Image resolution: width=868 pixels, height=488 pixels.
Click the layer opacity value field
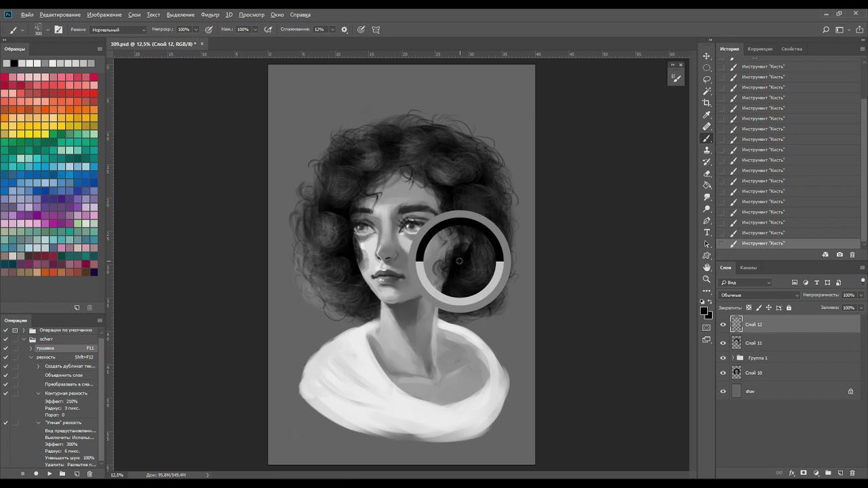click(x=848, y=296)
